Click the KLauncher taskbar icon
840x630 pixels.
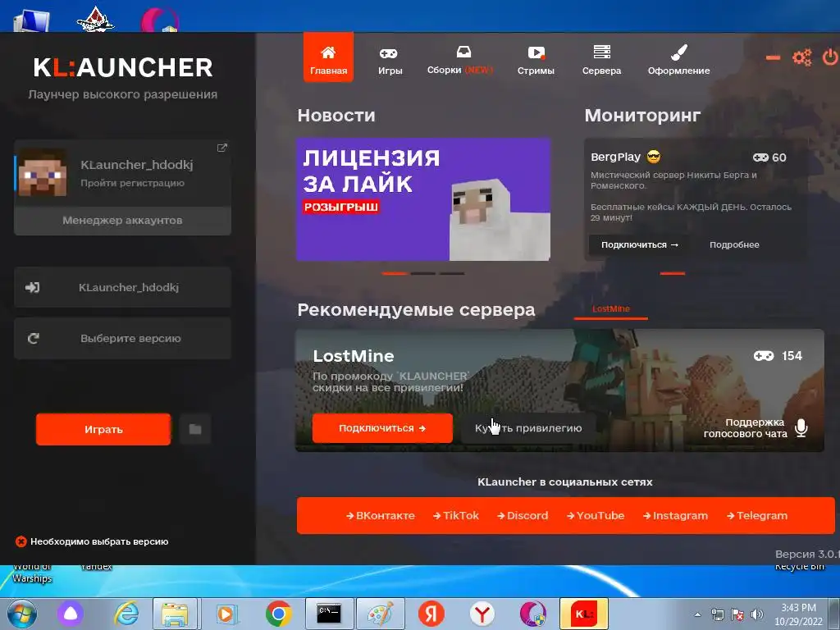[x=584, y=614]
